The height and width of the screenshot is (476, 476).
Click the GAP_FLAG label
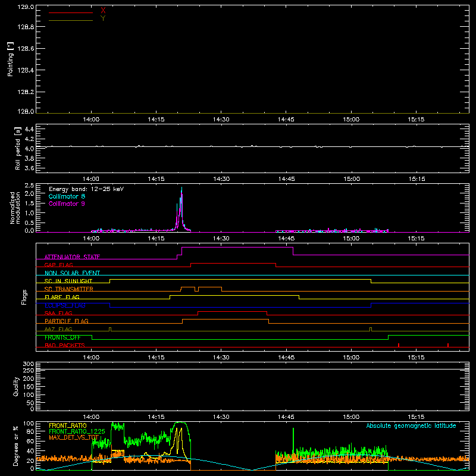pos(58,265)
